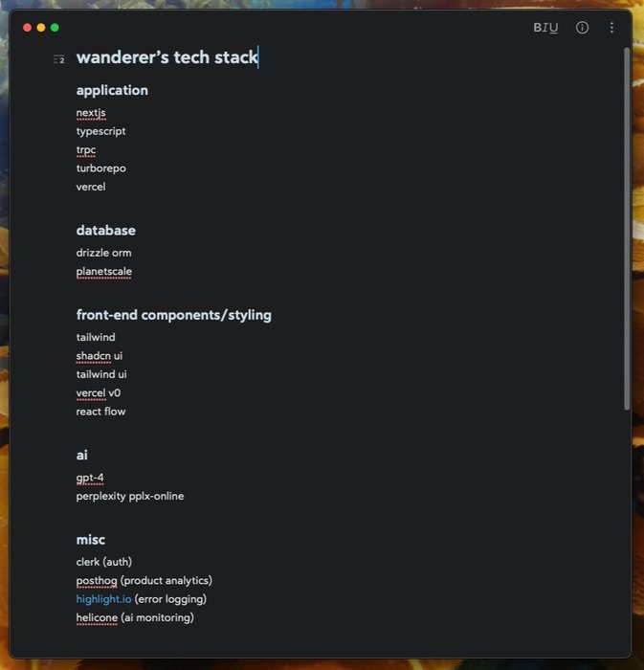
Task: Open the note info panel
Action: (582, 28)
